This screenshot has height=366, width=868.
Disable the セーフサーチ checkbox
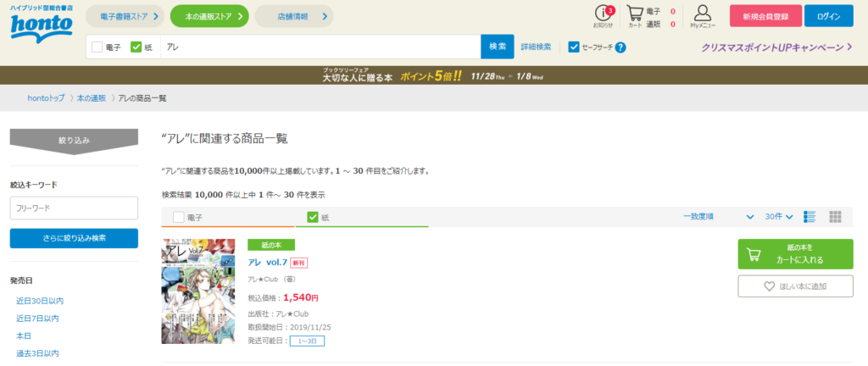pos(574,47)
